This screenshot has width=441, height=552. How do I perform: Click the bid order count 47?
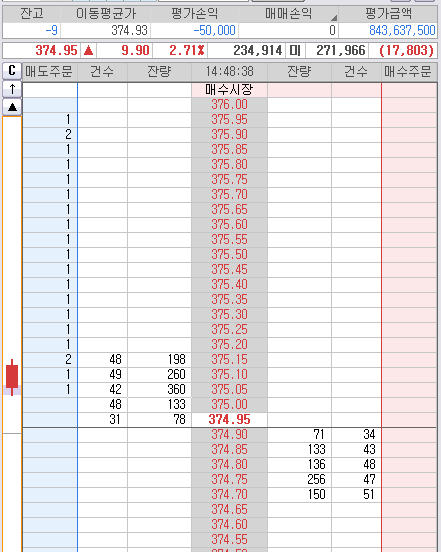(x=369, y=479)
